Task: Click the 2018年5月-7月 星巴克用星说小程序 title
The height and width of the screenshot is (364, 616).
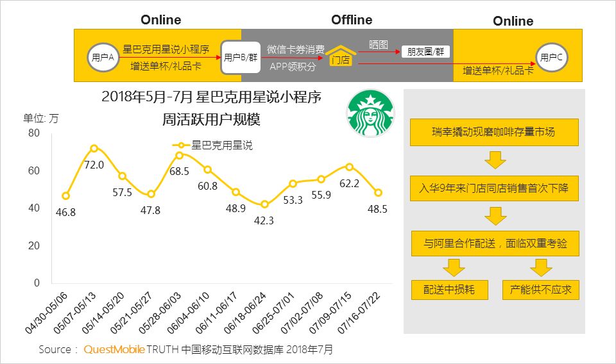Action: pyautogui.click(x=211, y=97)
